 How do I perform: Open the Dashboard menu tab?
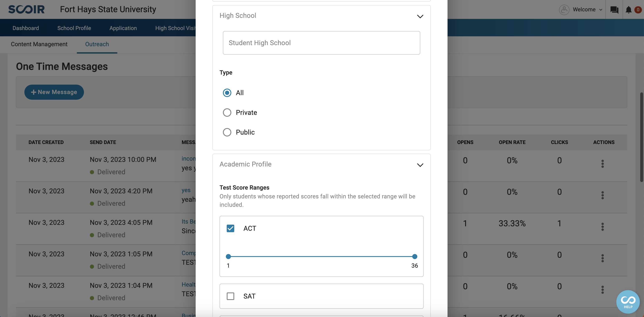tap(25, 28)
